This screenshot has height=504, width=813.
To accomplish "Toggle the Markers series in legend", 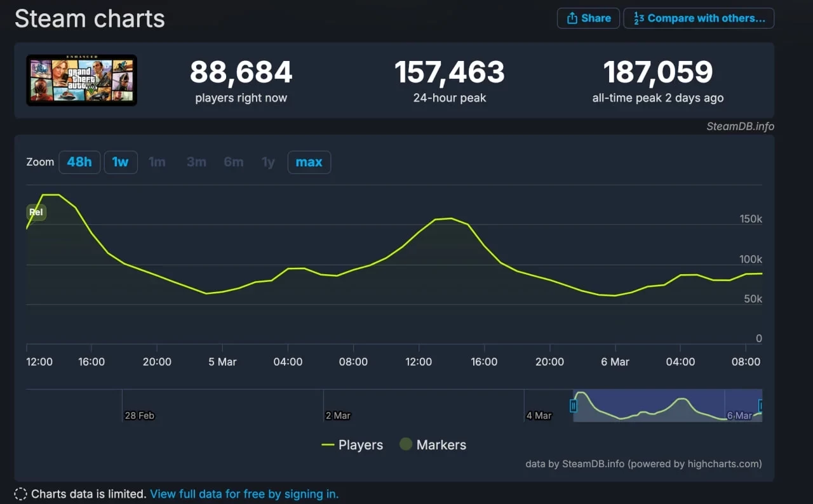I will click(x=433, y=445).
